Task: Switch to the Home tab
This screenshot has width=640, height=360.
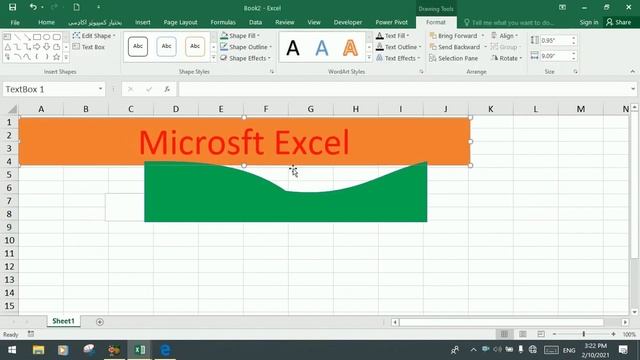Action: click(x=46, y=22)
